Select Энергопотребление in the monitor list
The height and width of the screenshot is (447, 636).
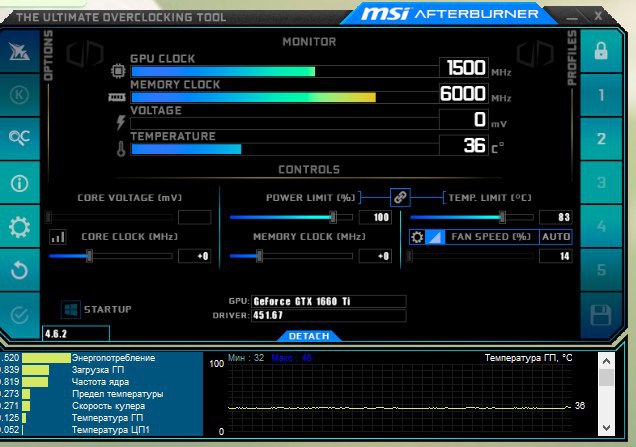point(114,358)
